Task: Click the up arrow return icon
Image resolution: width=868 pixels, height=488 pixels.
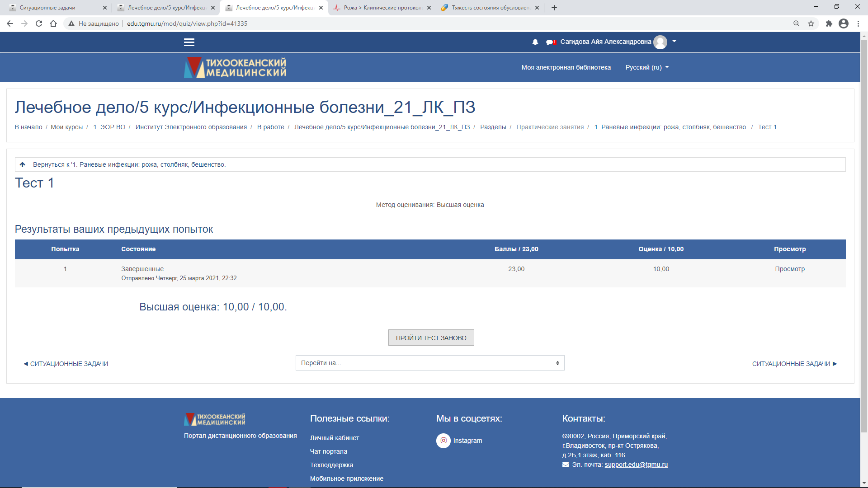Action: [23, 164]
